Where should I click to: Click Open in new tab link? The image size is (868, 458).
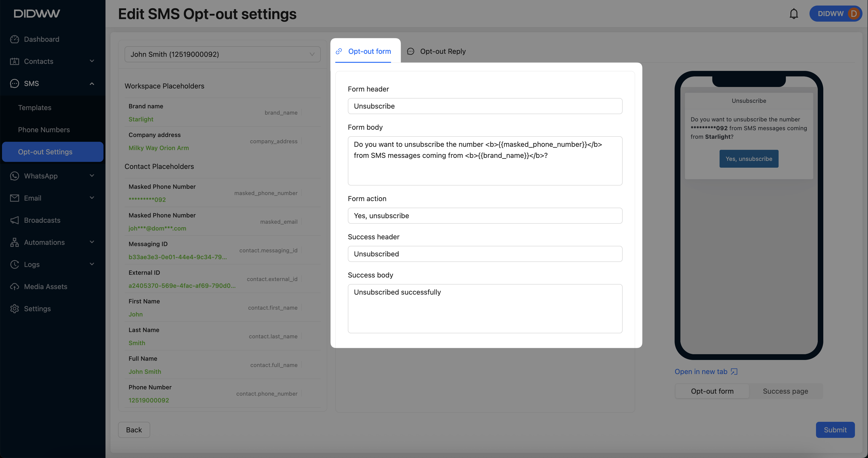coord(706,372)
